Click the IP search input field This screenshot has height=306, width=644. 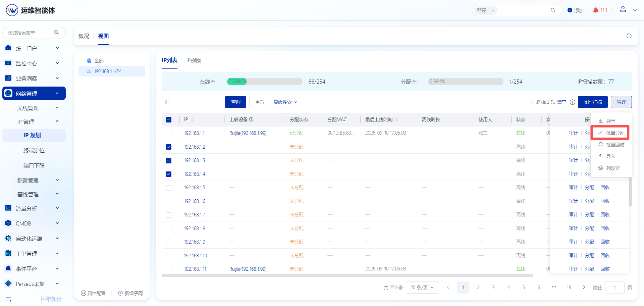coord(192,102)
